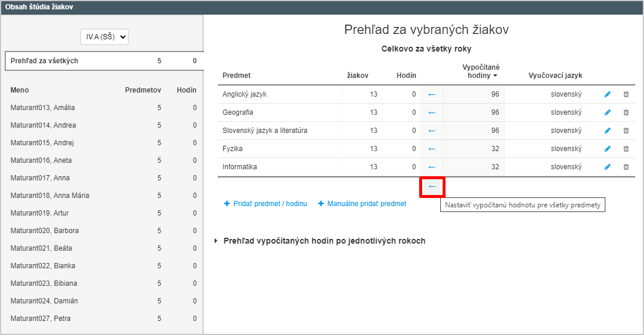Edit Informatika using the pencil icon

(x=608, y=166)
